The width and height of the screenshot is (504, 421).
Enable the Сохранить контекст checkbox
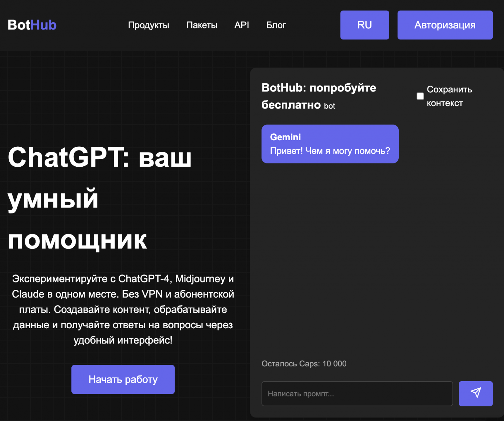click(x=420, y=96)
